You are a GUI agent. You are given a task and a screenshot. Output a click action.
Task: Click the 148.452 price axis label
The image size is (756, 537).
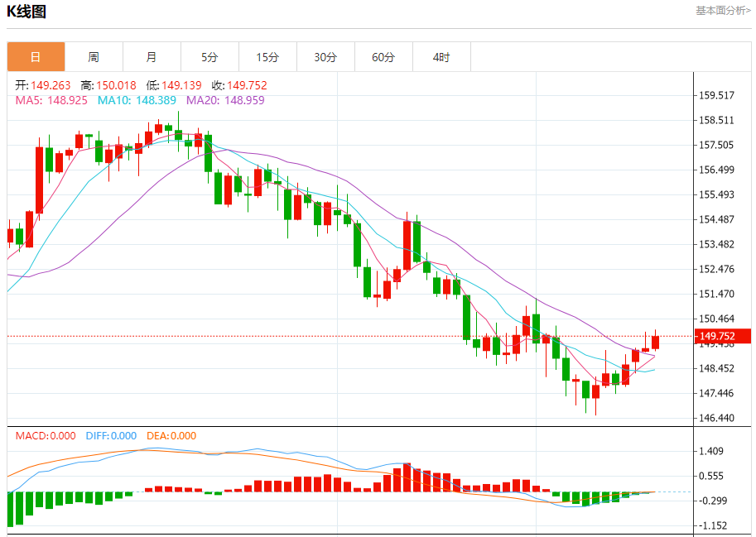coord(716,368)
